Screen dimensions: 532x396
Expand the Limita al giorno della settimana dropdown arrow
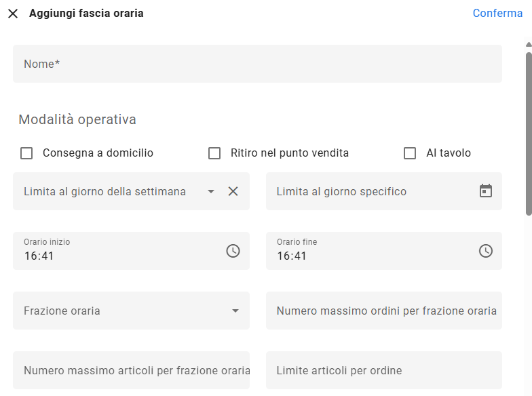(x=210, y=191)
